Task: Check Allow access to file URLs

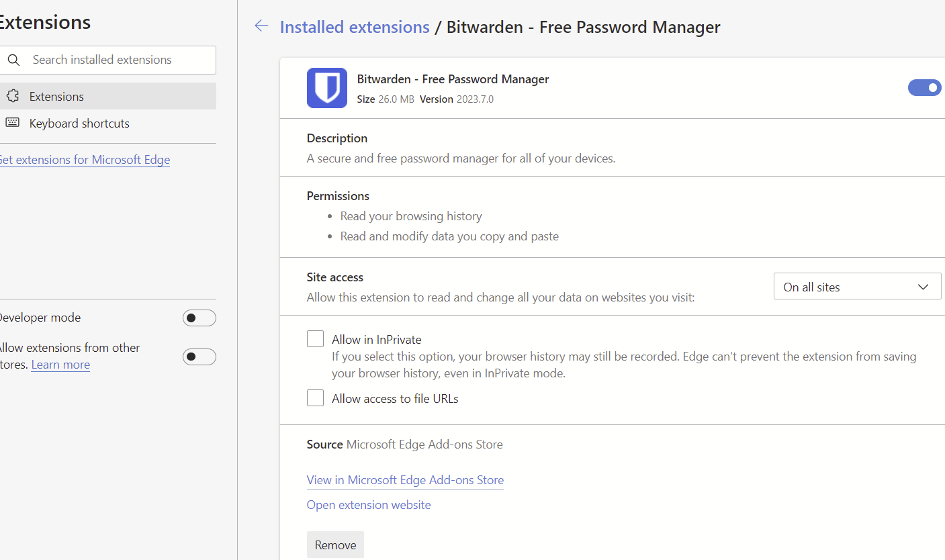Action: click(x=315, y=398)
